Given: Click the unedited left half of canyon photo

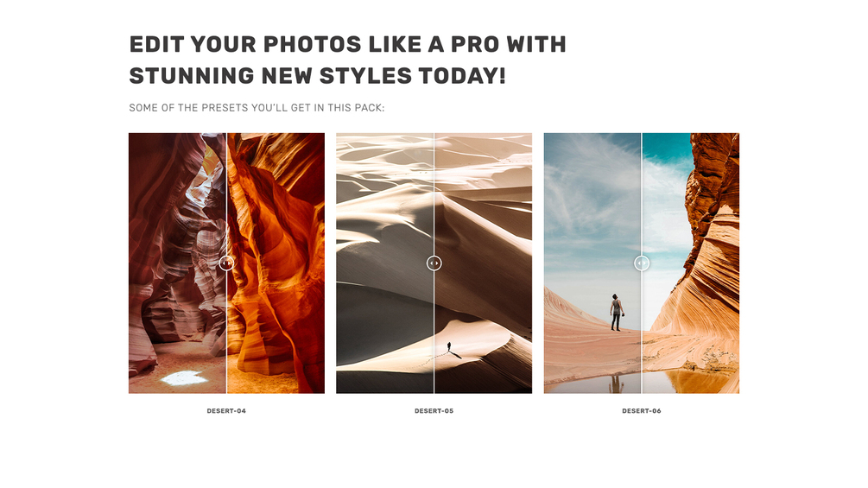Looking at the screenshot, I should point(177,263).
